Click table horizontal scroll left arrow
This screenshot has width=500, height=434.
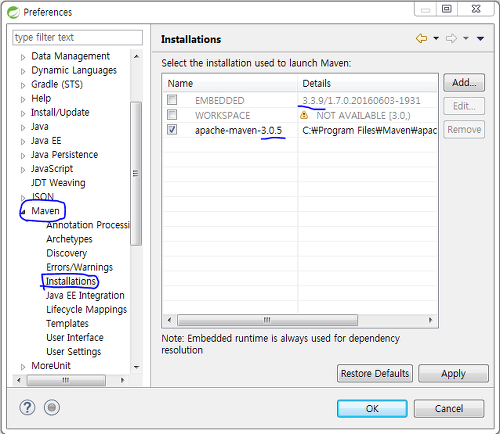coord(170,320)
